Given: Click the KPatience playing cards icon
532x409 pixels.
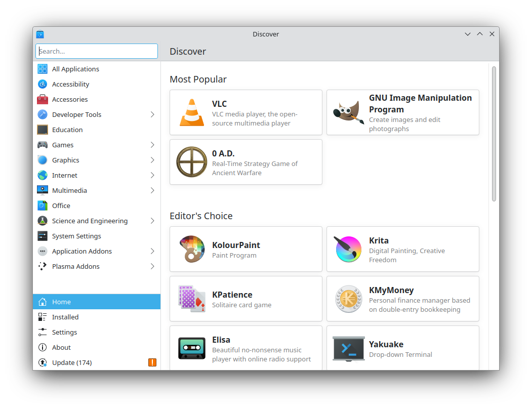Looking at the screenshot, I should coord(191,299).
